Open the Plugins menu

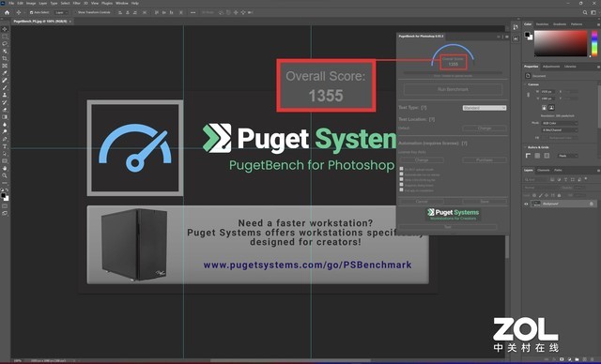click(107, 3)
